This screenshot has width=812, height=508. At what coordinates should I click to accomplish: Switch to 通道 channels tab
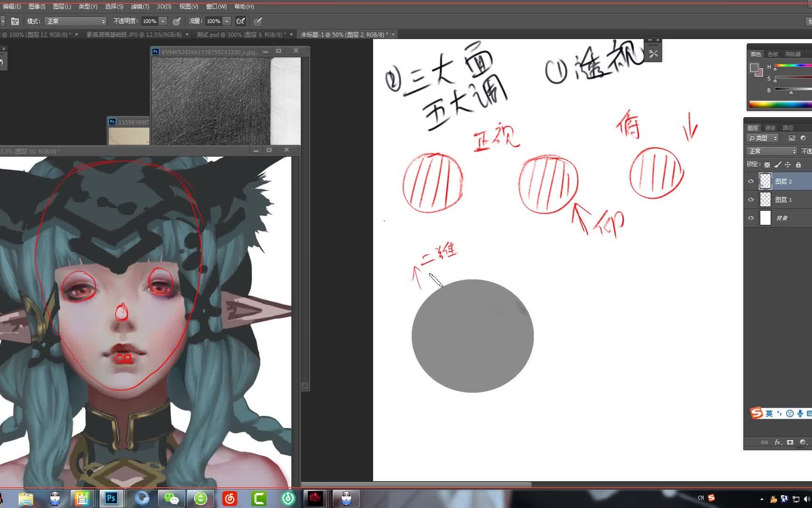[770, 128]
